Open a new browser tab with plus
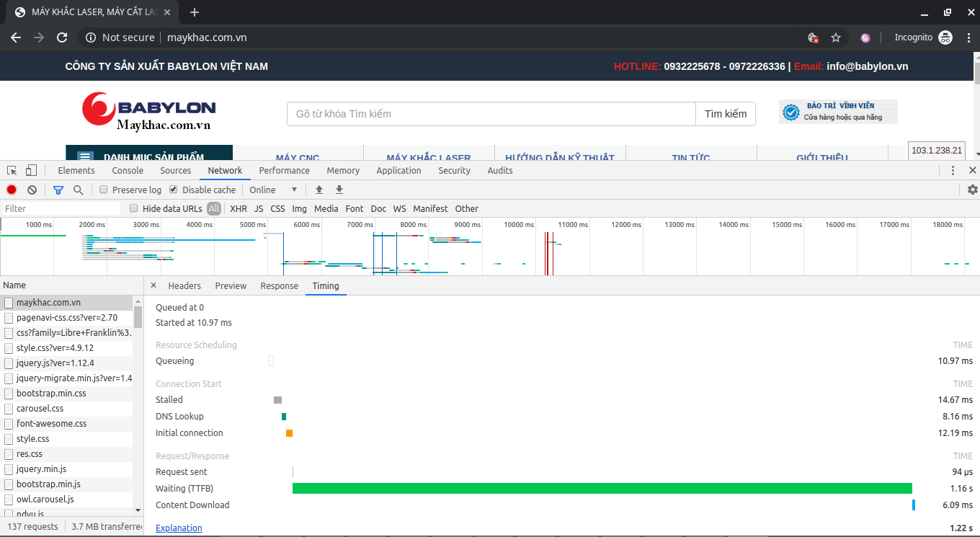Screen dimensions: 980x537 195,12
